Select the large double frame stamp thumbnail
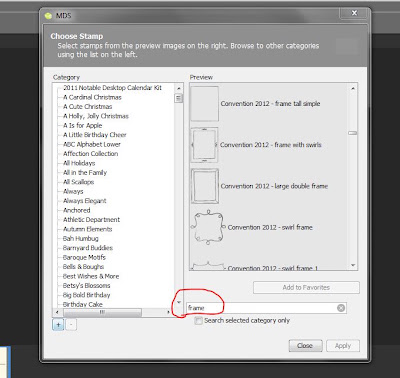Viewport: 400px width, 378px height. pyautogui.click(x=205, y=186)
